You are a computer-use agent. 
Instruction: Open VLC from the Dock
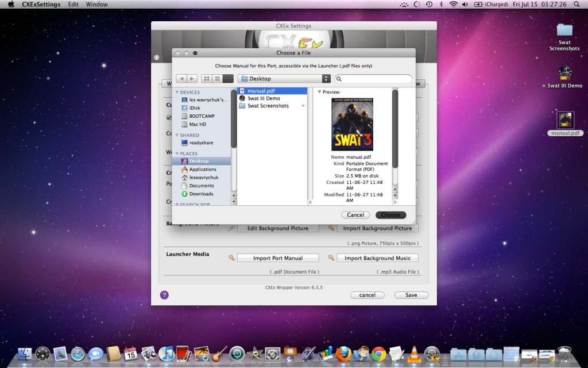414,354
